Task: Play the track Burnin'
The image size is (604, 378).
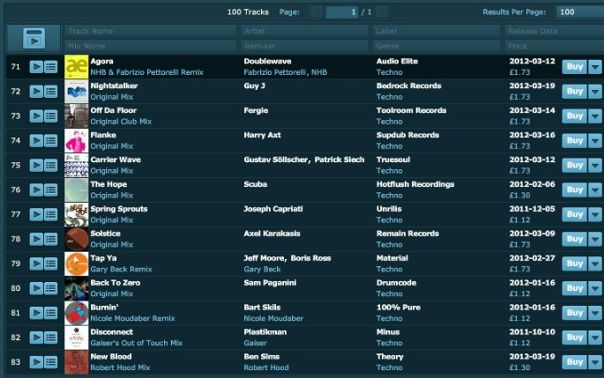Action: [36, 313]
